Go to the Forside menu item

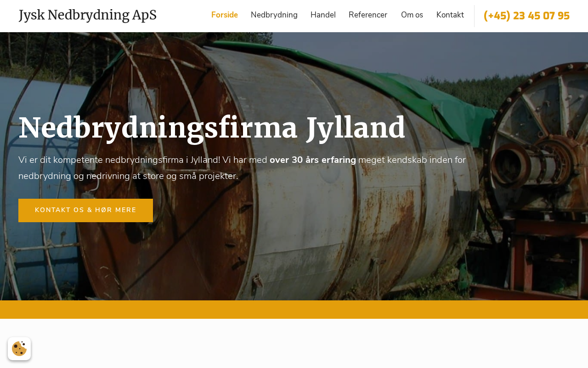click(225, 15)
